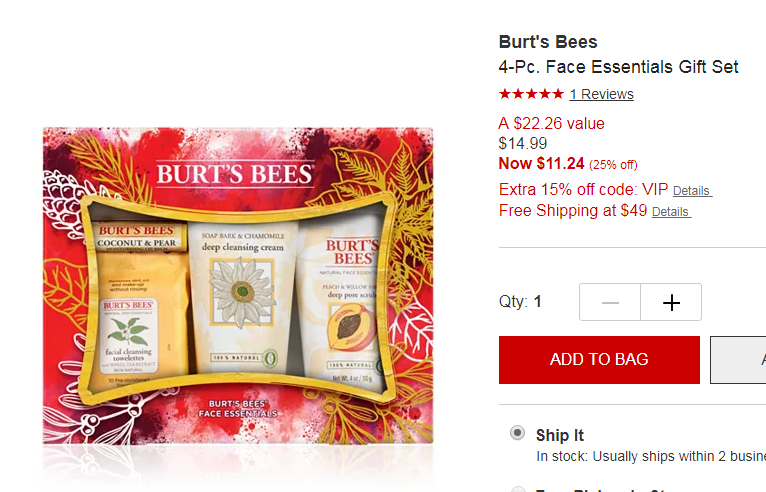This screenshot has width=766, height=492.
Task: Select the partially visible pickup radio button
Action: (517, 489)
